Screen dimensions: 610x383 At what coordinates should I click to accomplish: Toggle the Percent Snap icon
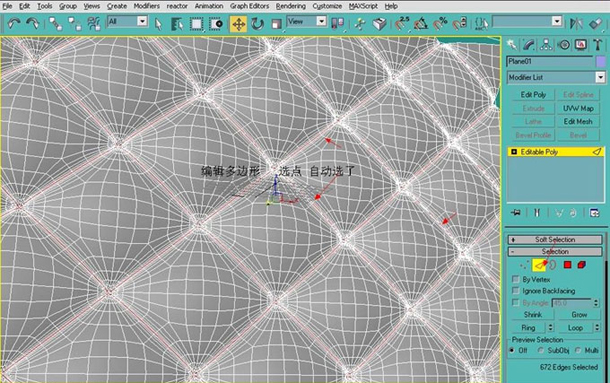point(440,24)
